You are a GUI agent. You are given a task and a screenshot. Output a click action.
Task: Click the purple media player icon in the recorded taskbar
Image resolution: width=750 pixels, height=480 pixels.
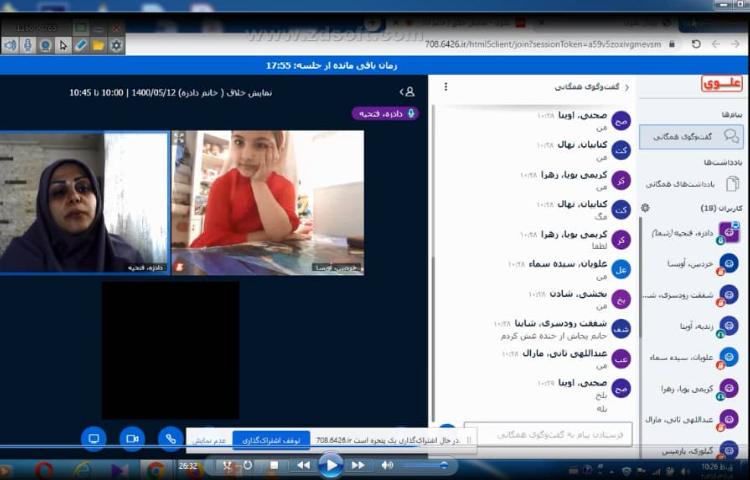click(x=120, y=471)
